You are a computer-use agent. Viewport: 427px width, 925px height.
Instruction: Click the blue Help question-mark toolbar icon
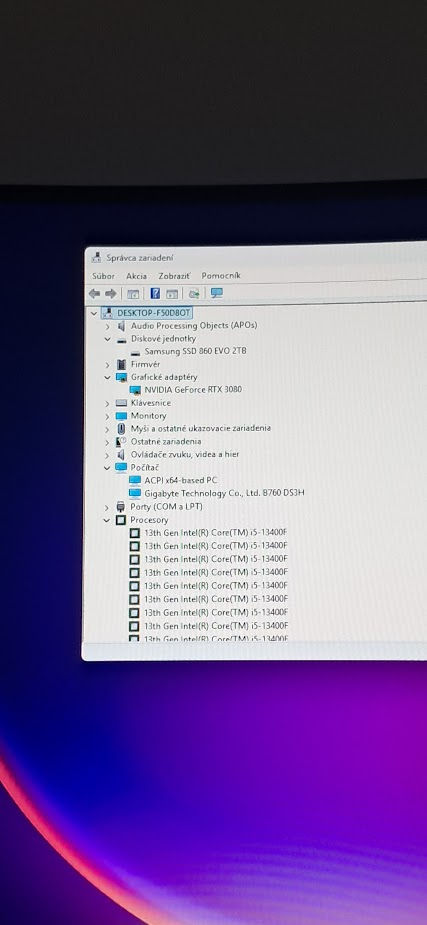(x=155, y=293)
